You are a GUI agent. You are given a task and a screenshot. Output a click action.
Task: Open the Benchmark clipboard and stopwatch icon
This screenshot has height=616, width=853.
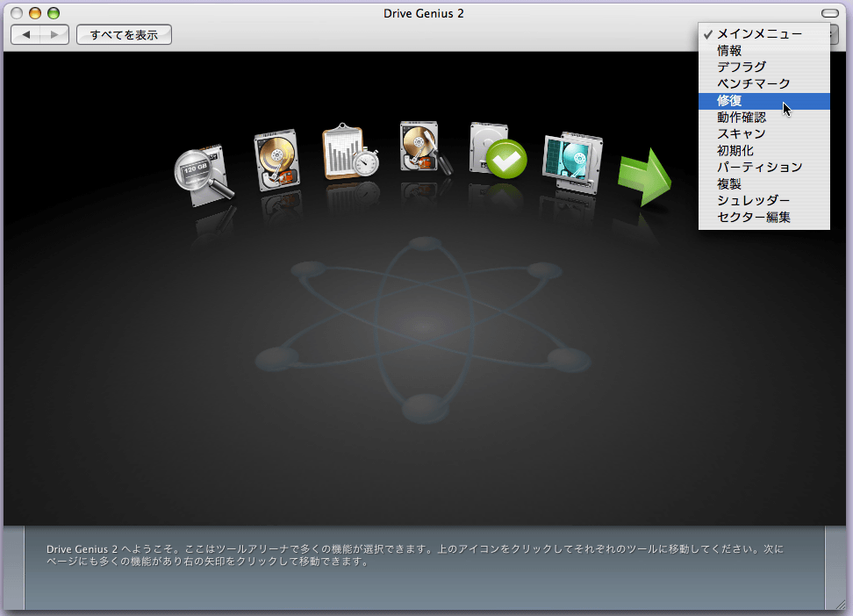tap(351, 152)
